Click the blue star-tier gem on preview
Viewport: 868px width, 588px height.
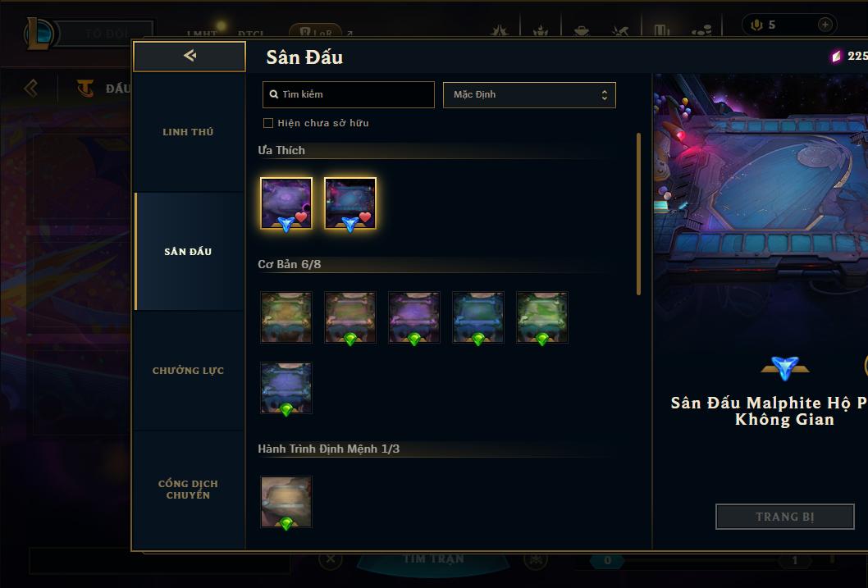785,368
